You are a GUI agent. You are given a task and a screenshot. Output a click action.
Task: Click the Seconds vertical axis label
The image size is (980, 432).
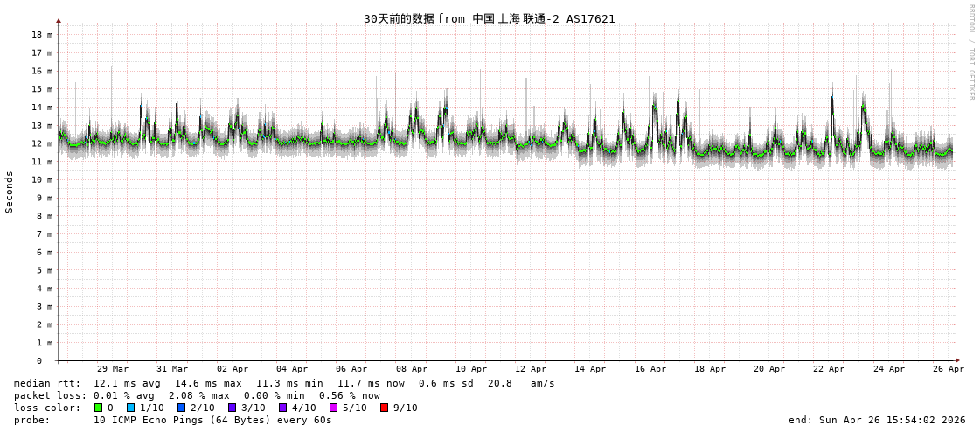(x=10, y=192)
